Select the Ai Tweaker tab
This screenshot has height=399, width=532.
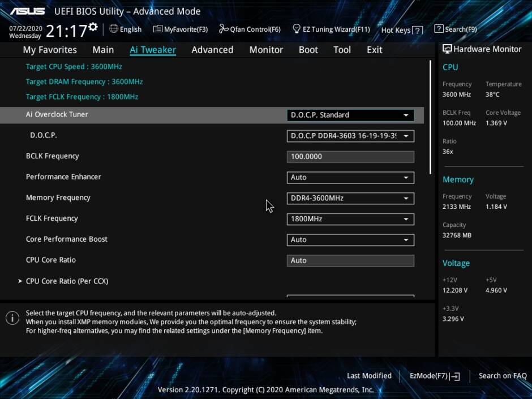(x=153, y=50)
